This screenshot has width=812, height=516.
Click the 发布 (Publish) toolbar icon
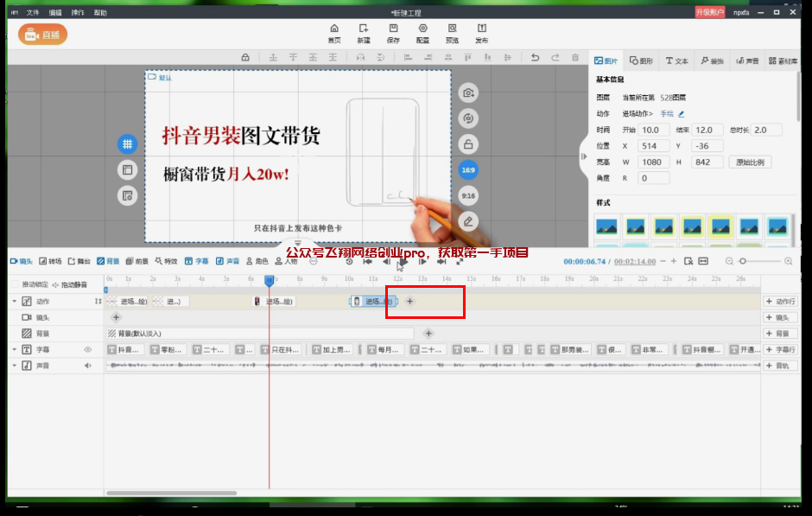pyautogui.click(x=481, y=33)
